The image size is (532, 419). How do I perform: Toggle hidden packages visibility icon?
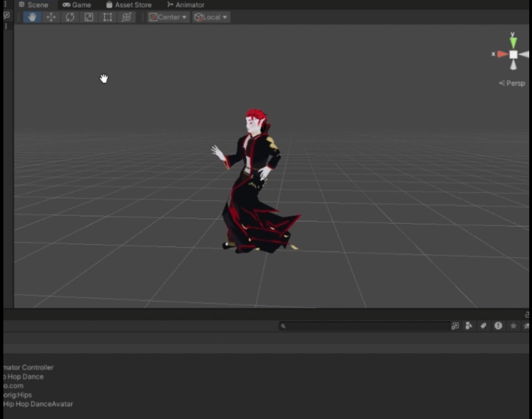[526, 326]
